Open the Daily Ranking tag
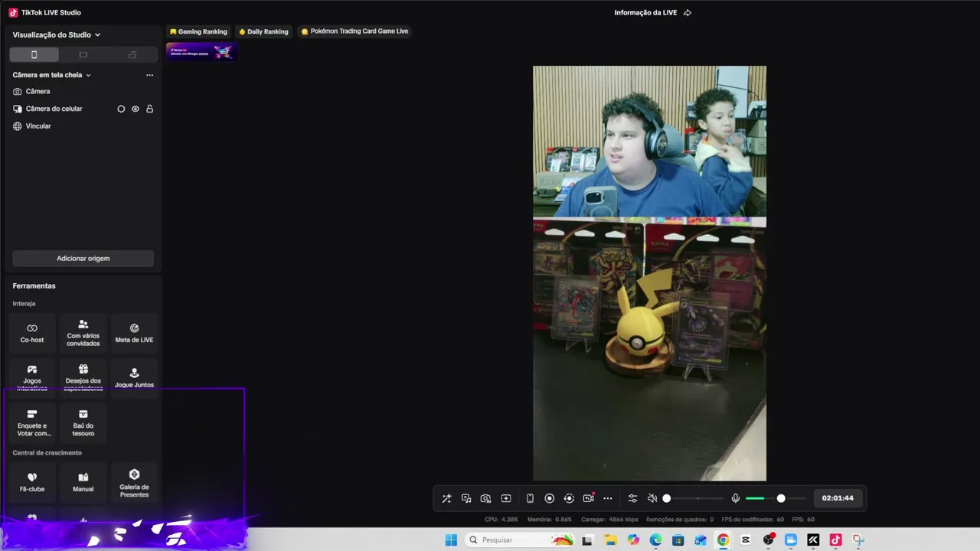Image resolution: width=980 pixels, height=551 pixels. coord(263,31)
